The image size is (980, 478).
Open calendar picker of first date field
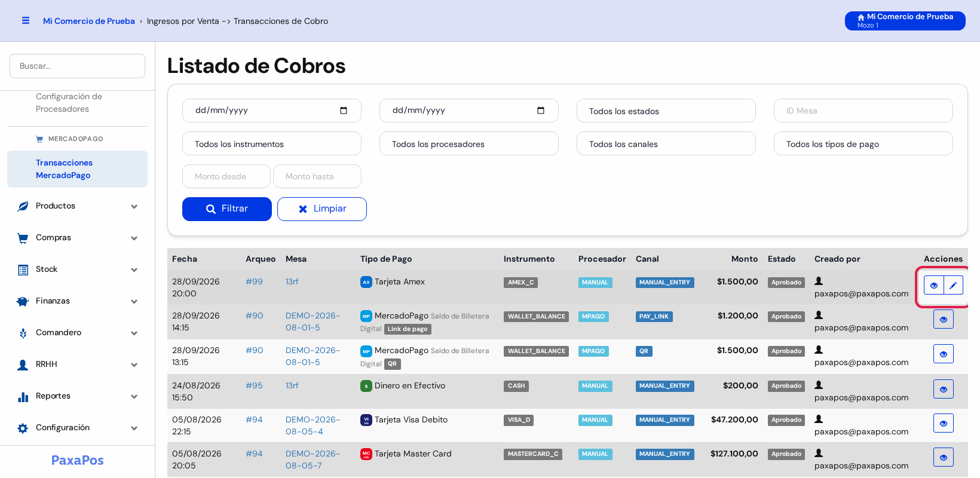click(x=344, y=111)
